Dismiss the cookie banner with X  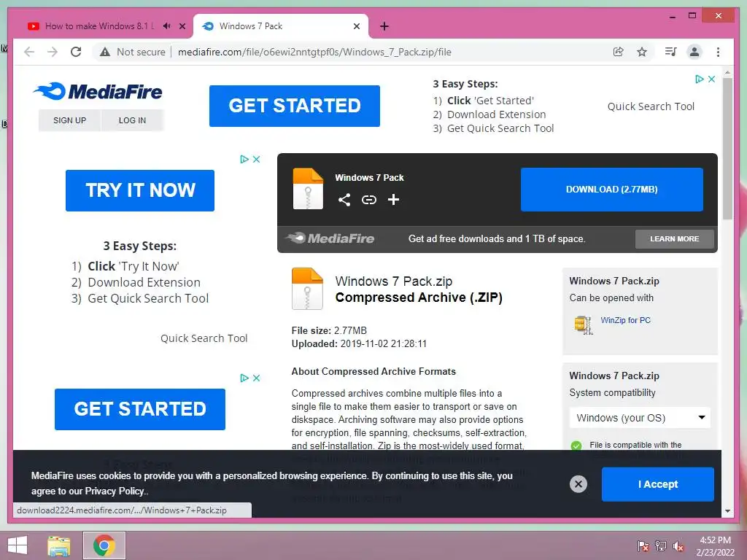point(578,484)
